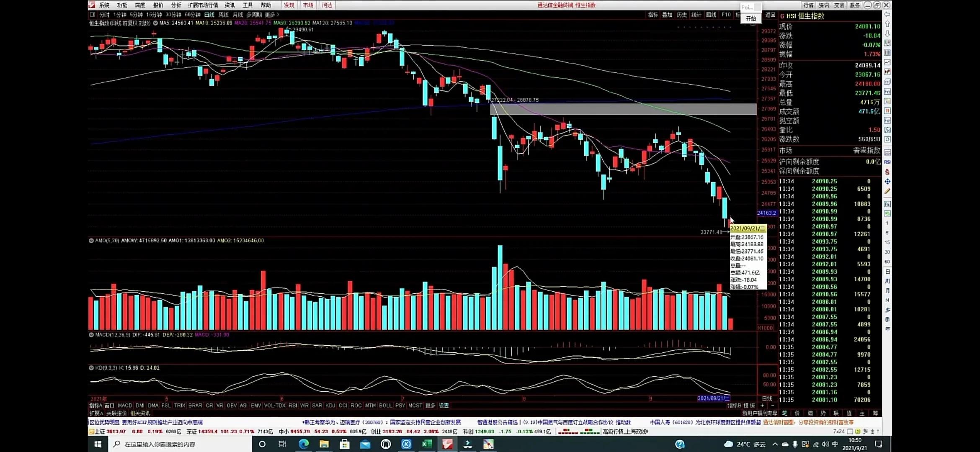Toggle the AMO indicator settings circle
The width and height of the screenshot is (980, 452).
[91, 241]
